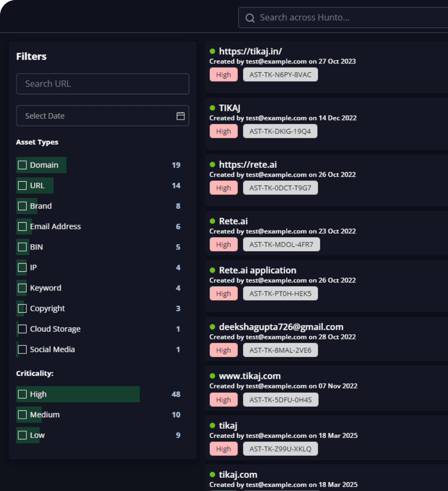The image size is (448, 491).
Task: Click green status dot beside https://rete.ai
Action: [212, 164]
